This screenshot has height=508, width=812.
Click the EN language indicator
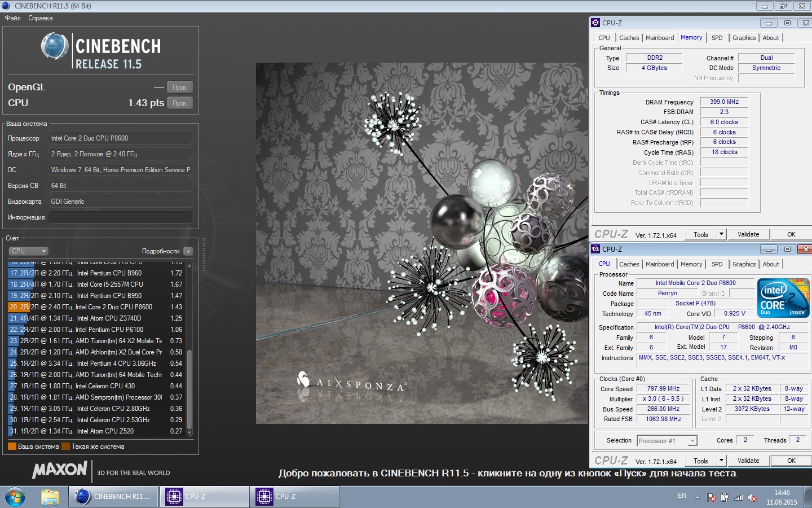[682, 496]
